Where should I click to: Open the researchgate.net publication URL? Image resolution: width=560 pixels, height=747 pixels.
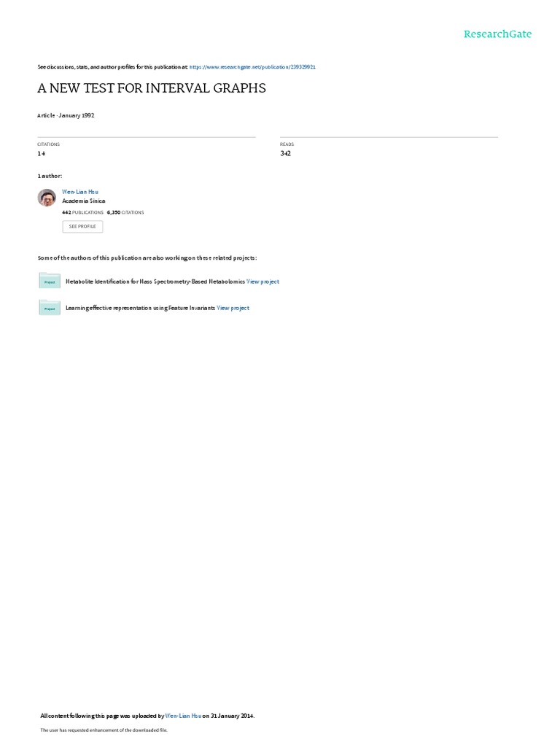pos(252,67)
